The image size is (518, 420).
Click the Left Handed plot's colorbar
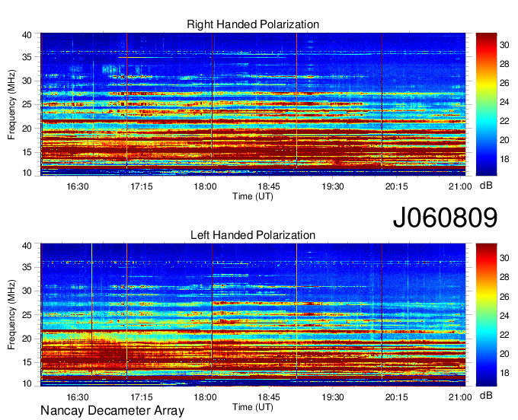click(486, 315)
